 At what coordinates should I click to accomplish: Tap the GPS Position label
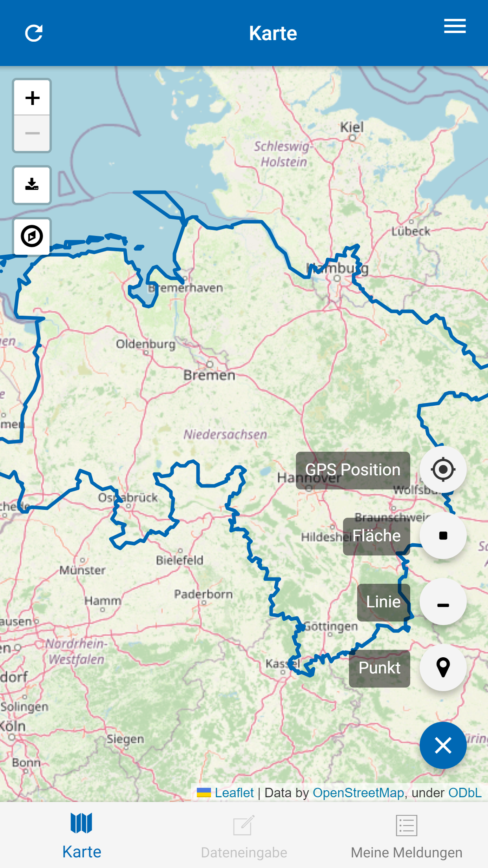click(353, 470)
